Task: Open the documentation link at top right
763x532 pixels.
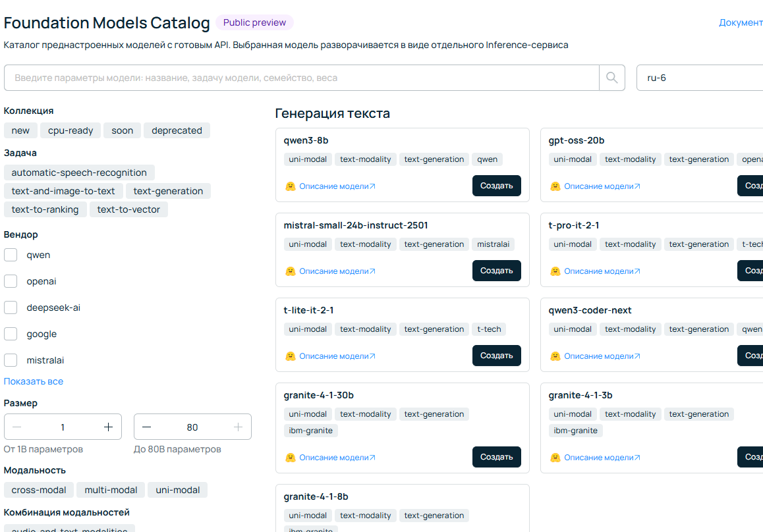Action: pos(741,22)
